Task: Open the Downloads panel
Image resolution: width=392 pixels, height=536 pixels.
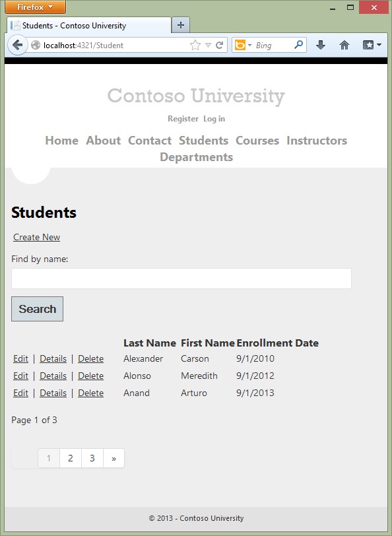Action: pyautogui.click(x=321, y=45)
